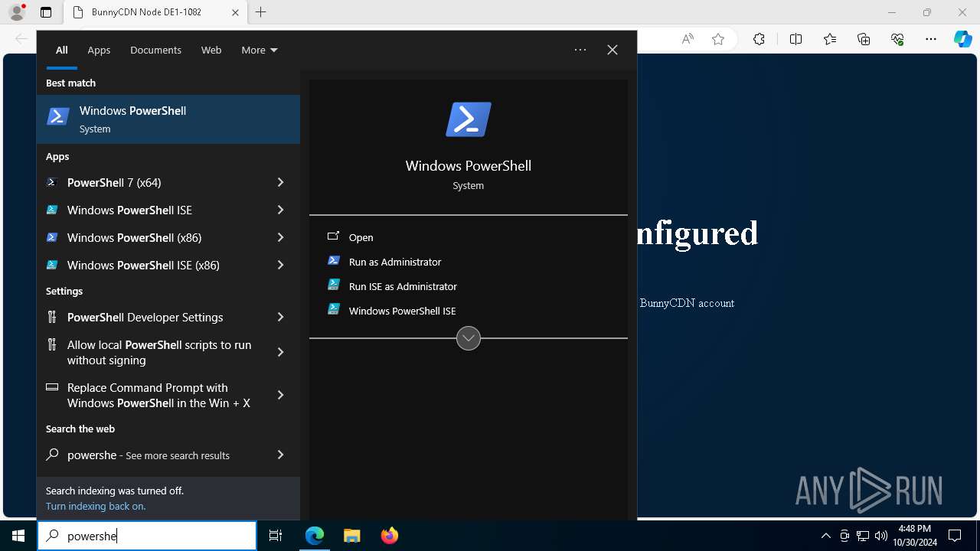Switch to the Documents search tab
The height and width of the screenshot is (551, 980).
(155, 50)
